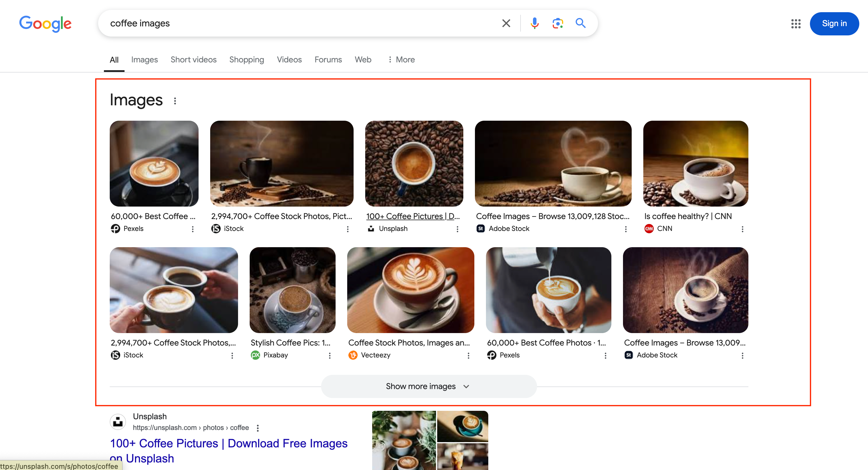This screenshot has width=868, height=470.
Task: Open three-dot menu for CNN image result
Action: click(742, 229)
